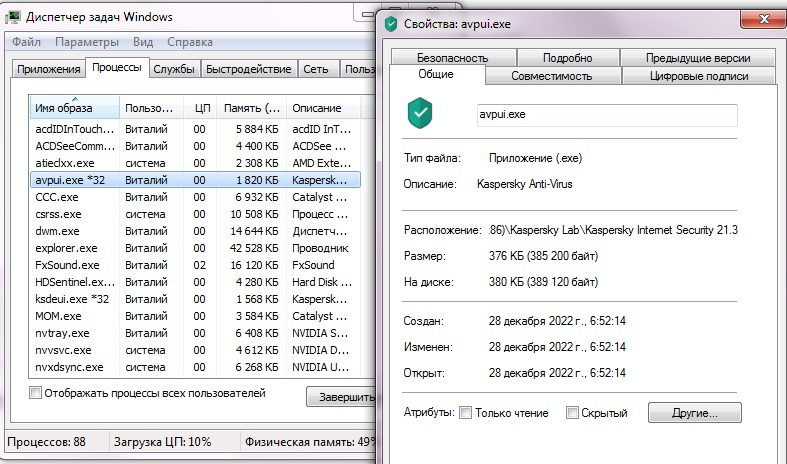Open the 'Параметры' menu

pyautogui.click(x=87, y=42)
